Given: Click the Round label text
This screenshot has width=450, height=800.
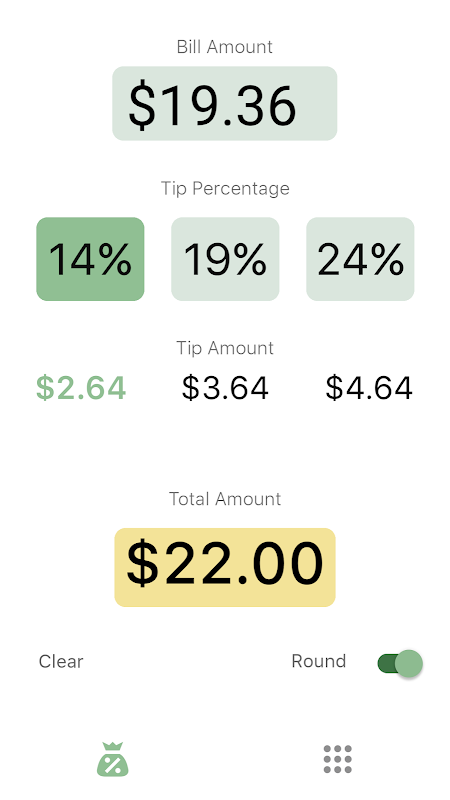Looking at the screenshot, I should point(318,661).
